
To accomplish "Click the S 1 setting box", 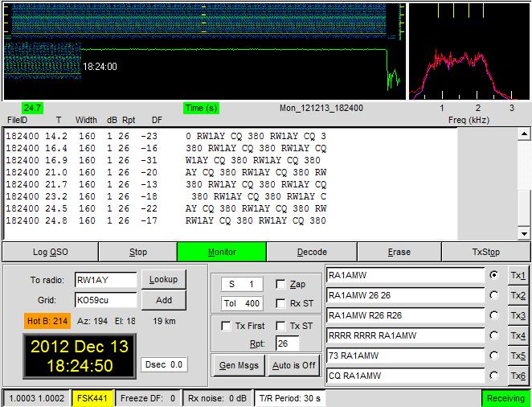I will pyautogui.click(x=242, y=284).
